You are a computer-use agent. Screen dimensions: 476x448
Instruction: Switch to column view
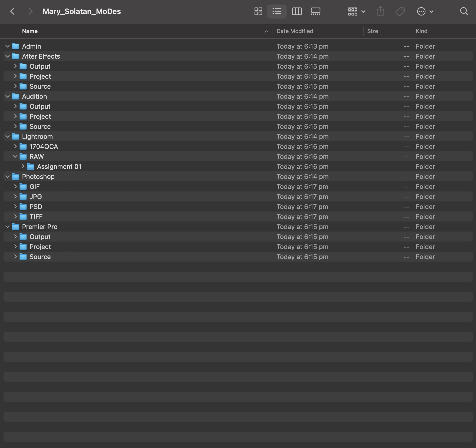(x=297, y=11)
